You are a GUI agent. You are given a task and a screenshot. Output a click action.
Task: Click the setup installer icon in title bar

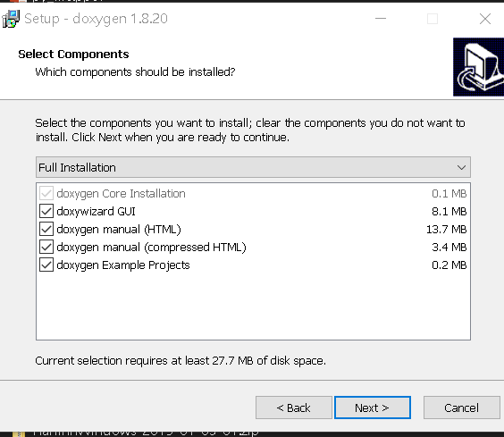[11, 19]
